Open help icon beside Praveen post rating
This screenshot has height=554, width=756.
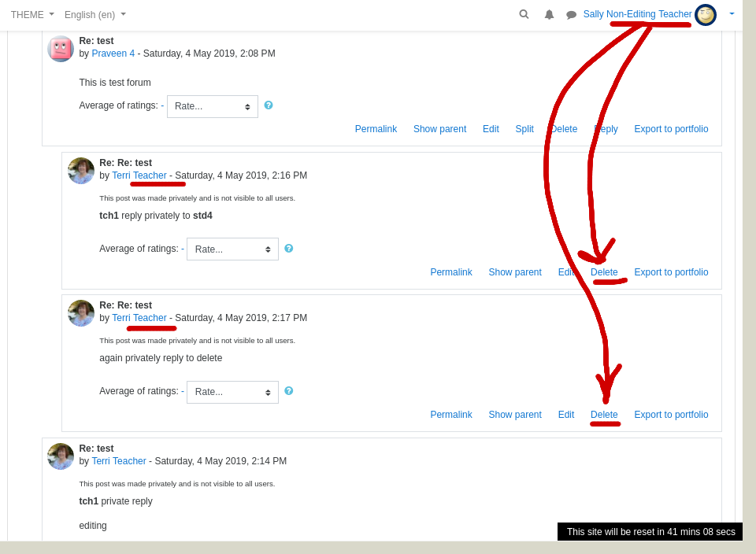269,105
